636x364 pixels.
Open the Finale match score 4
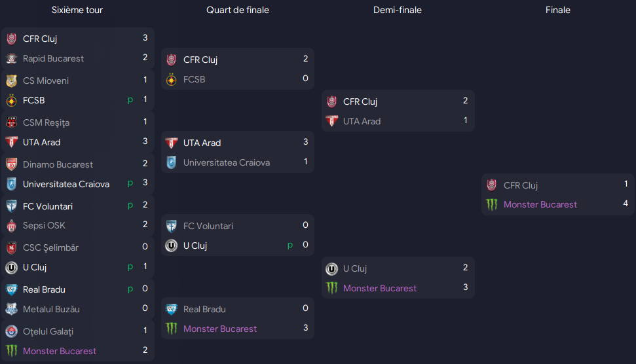coord(626,204)
